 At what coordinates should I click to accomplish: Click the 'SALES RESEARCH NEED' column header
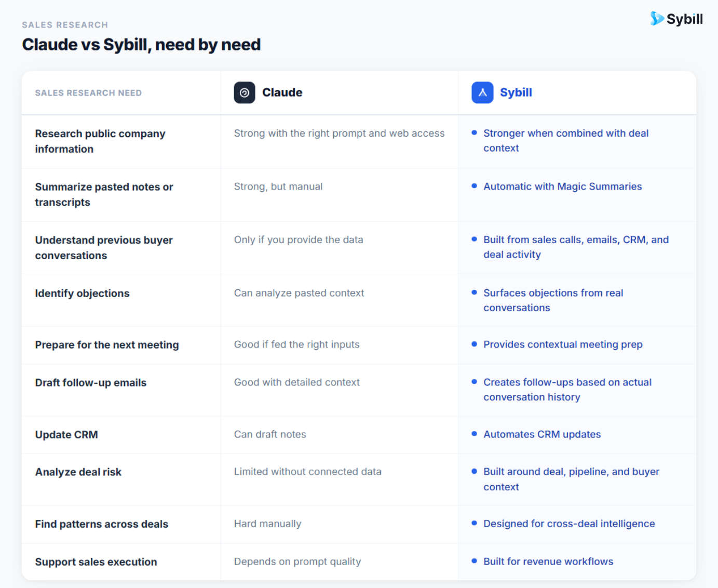88,93
